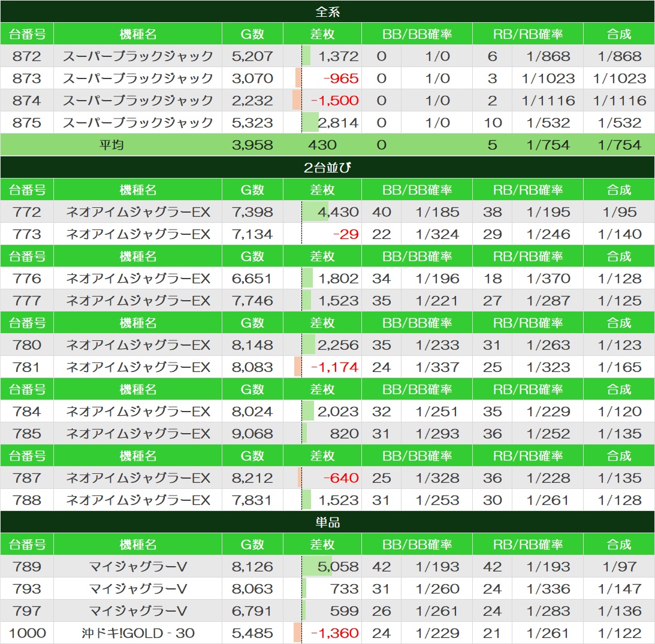
Task: Click the BB rate 1/293
Action: [x=437, y=433]
